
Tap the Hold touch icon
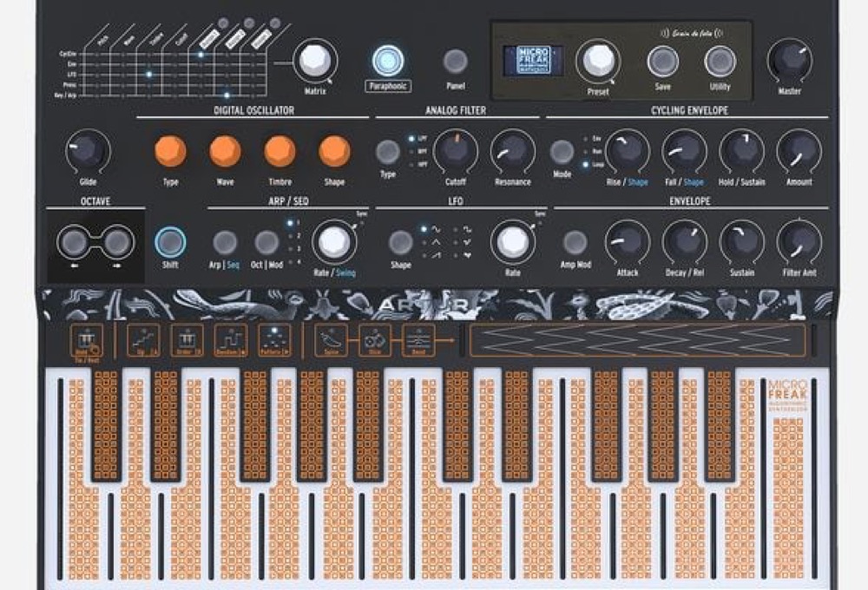click(x=88, y=339)
